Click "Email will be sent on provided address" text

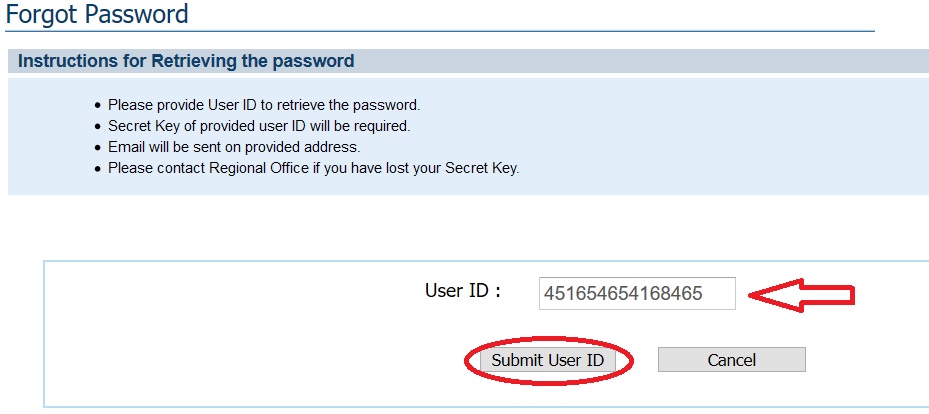click(234, 147)
